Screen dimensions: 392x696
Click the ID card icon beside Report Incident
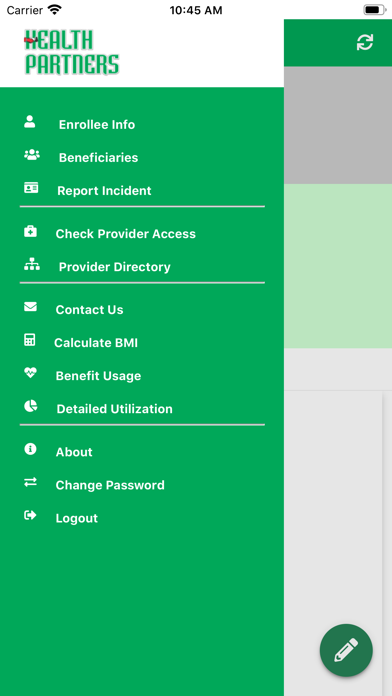[x=31, y=188]
